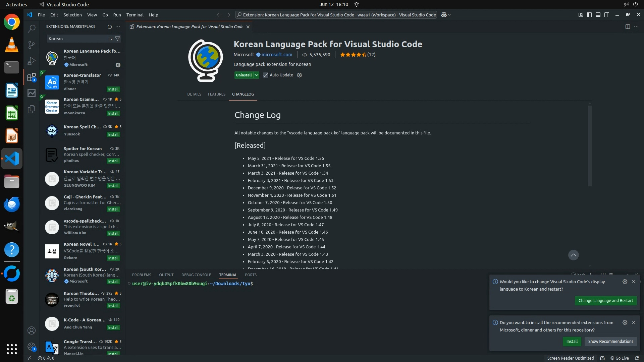Open the Terminal menu
The height and width of the screenshot is (362, 644).
135,15
